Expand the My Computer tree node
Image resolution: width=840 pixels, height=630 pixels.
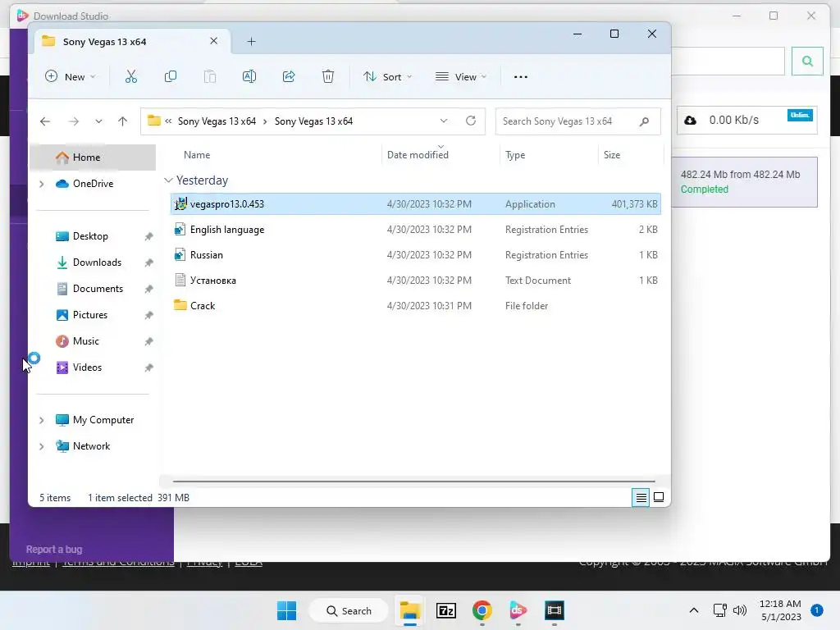(x=41, y=420)
